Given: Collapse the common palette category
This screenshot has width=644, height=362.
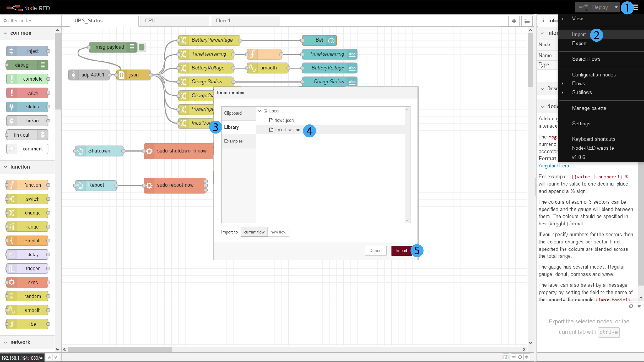Looking at the screenshot, I should (5, 33).
